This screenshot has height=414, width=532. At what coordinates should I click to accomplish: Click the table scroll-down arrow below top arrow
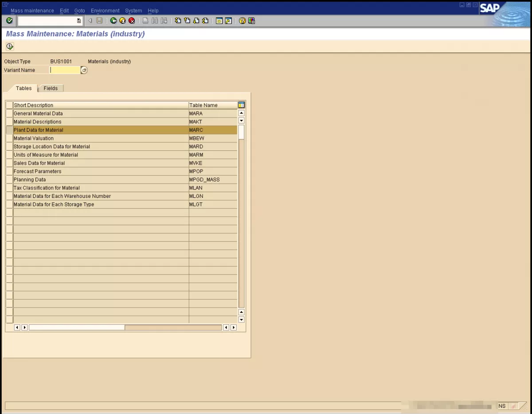(x=241, y=120)
